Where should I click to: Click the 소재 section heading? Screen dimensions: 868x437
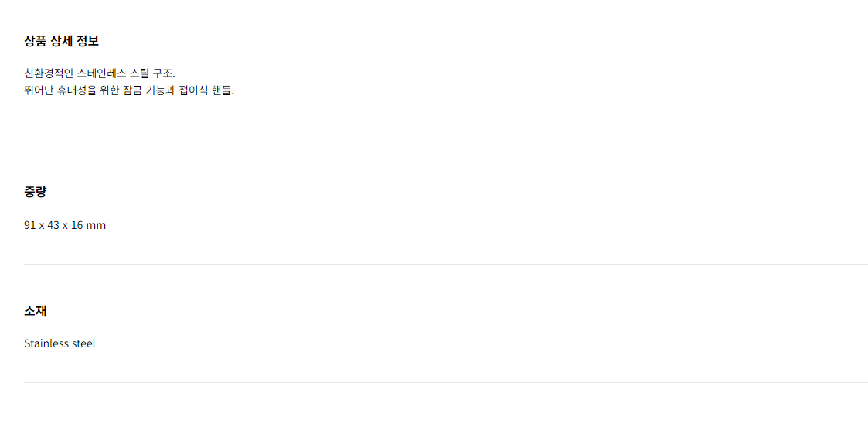(36, 311)
